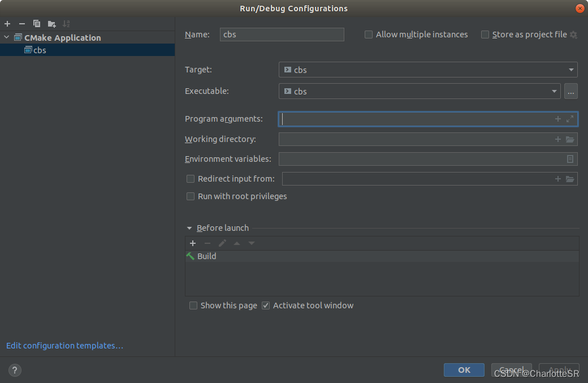588x383 pixels.
Task: Browse for the executable file
Action: click(x=570, y=91)
